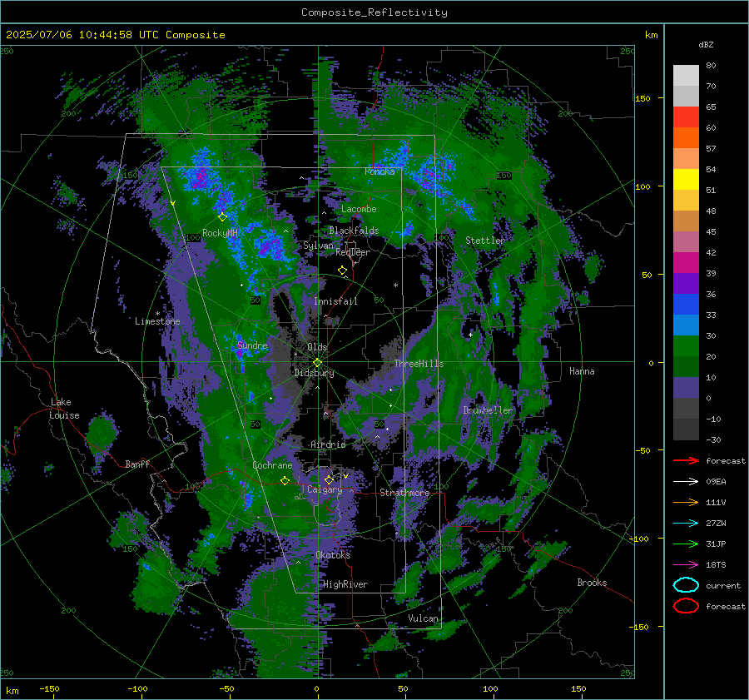Click the -30 value in dBZ legend

(713, 439)
